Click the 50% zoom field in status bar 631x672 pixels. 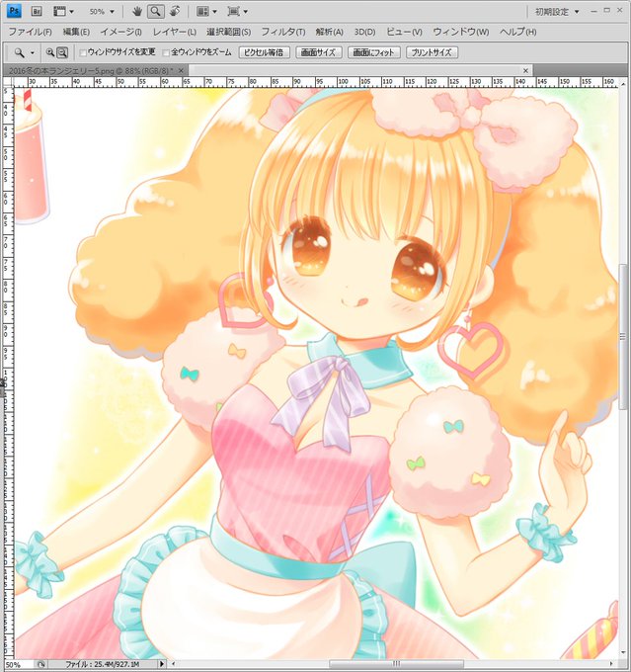point(19,664)
